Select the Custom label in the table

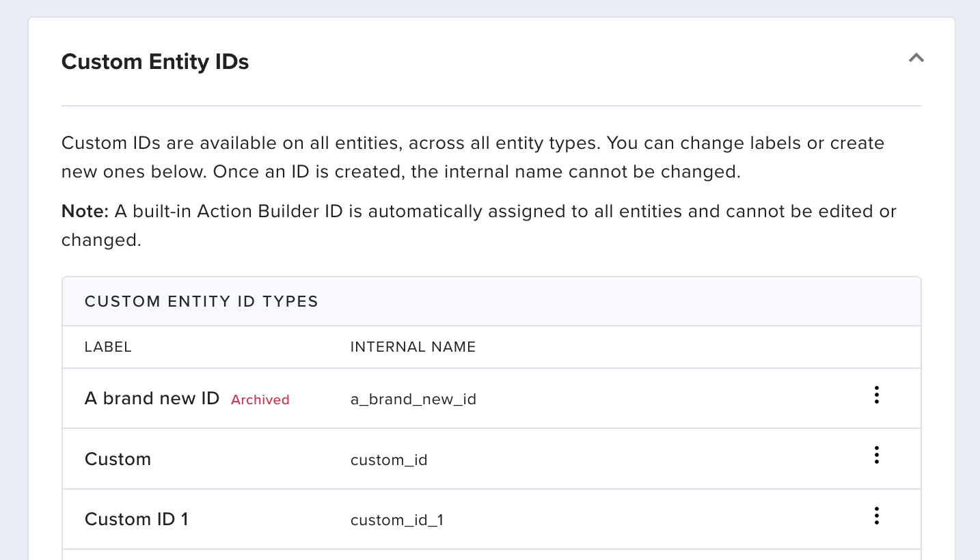pos(118,459)
